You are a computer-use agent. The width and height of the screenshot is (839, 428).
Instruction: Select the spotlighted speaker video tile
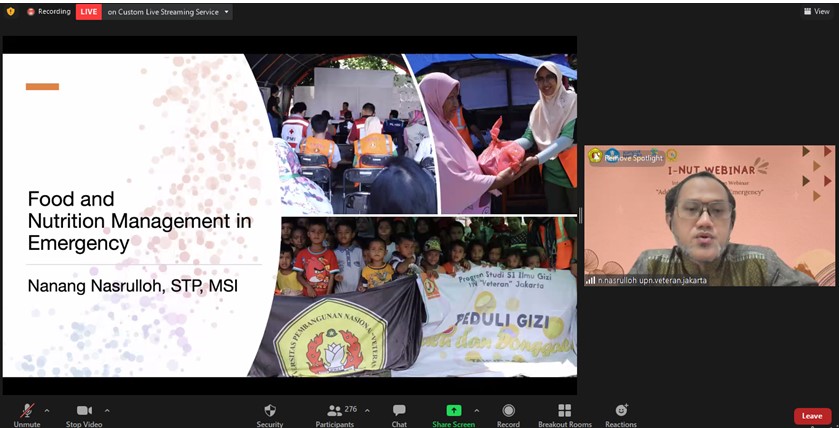[710, 216]
